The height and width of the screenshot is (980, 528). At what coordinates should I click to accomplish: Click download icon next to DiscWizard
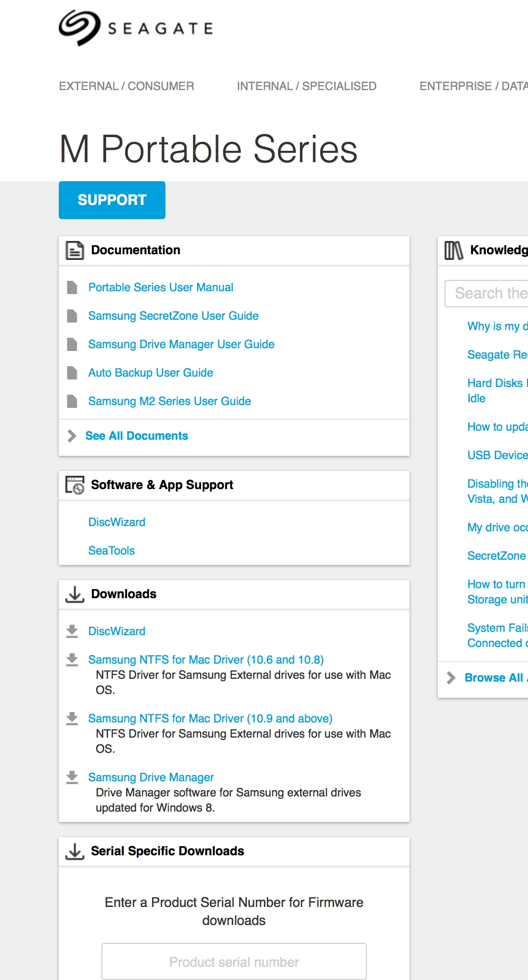point(72,631)
